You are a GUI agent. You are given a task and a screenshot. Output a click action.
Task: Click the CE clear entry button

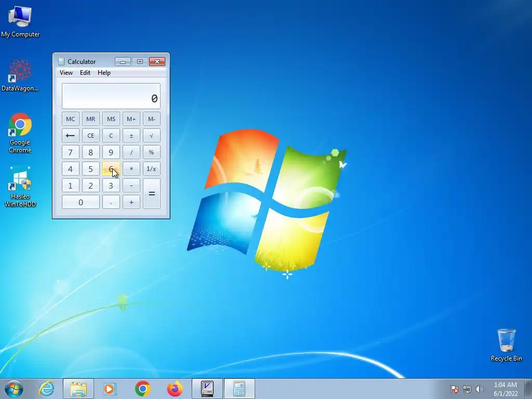[x=90, y=136]
